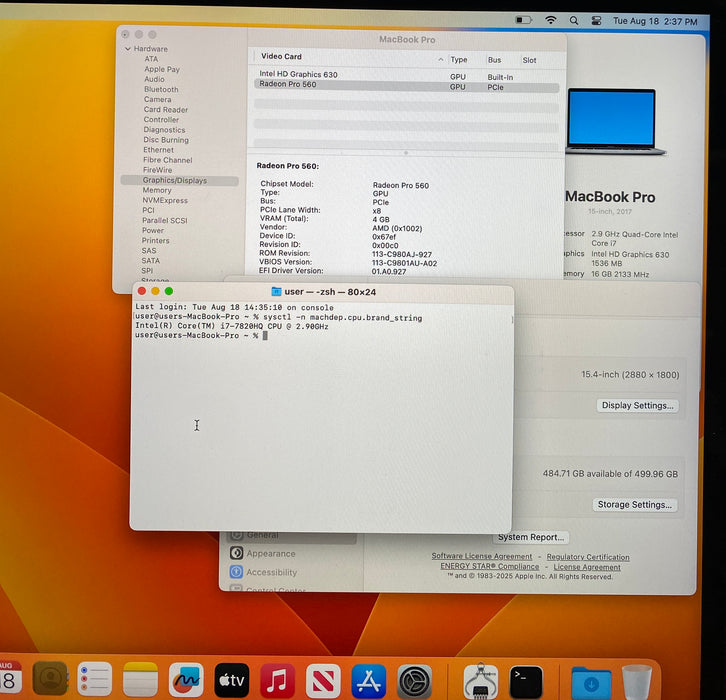Select SATA in the Hardware list
Image resolution: width=726 pixels, height=700 pixels.
click(x=150, y=261)
